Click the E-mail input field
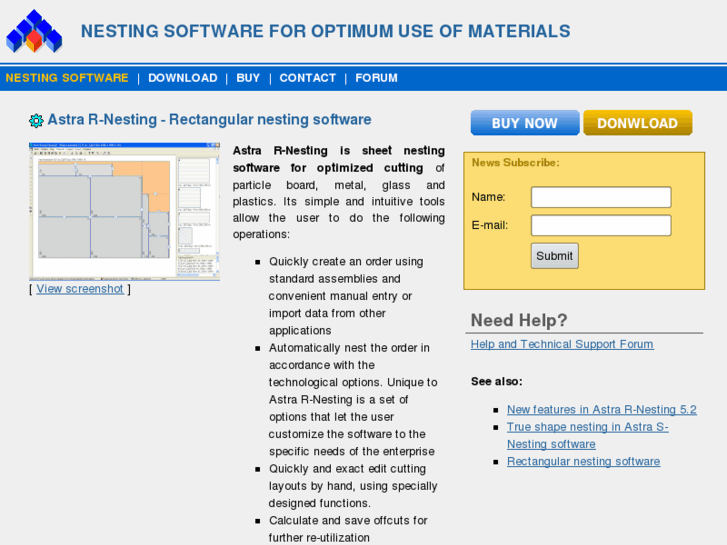The image size is (727, 545). click(601, 225)
